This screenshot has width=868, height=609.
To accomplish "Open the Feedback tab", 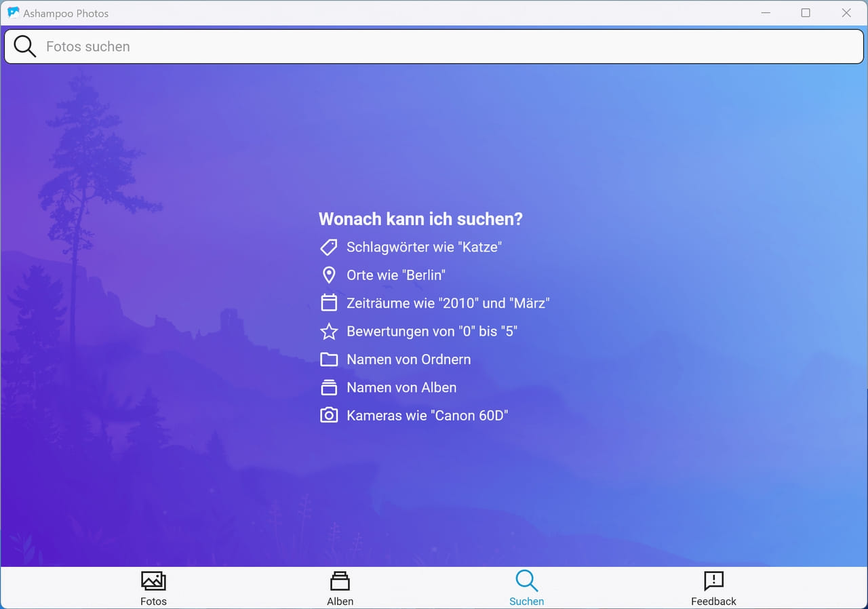I will click(713, 588).
